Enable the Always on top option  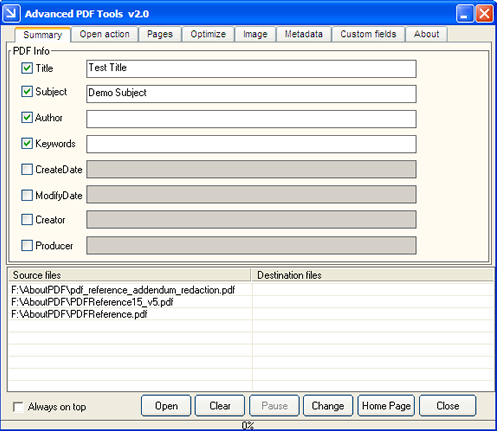point(18,407)
